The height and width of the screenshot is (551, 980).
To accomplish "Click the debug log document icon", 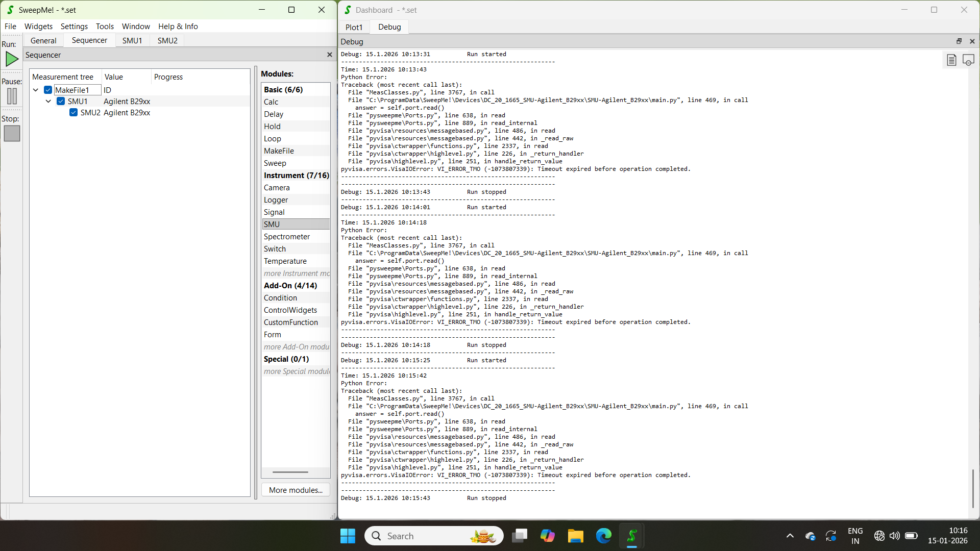I will coord(951,60).
